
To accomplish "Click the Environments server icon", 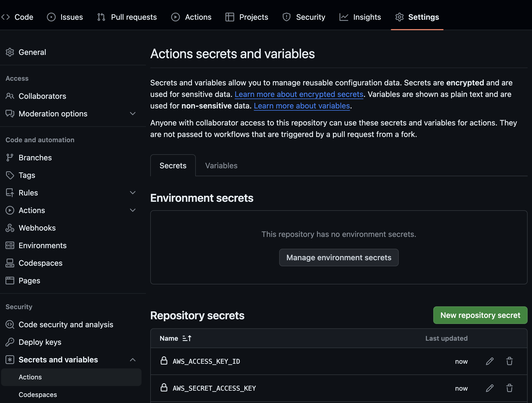I will tap(10, 245).
